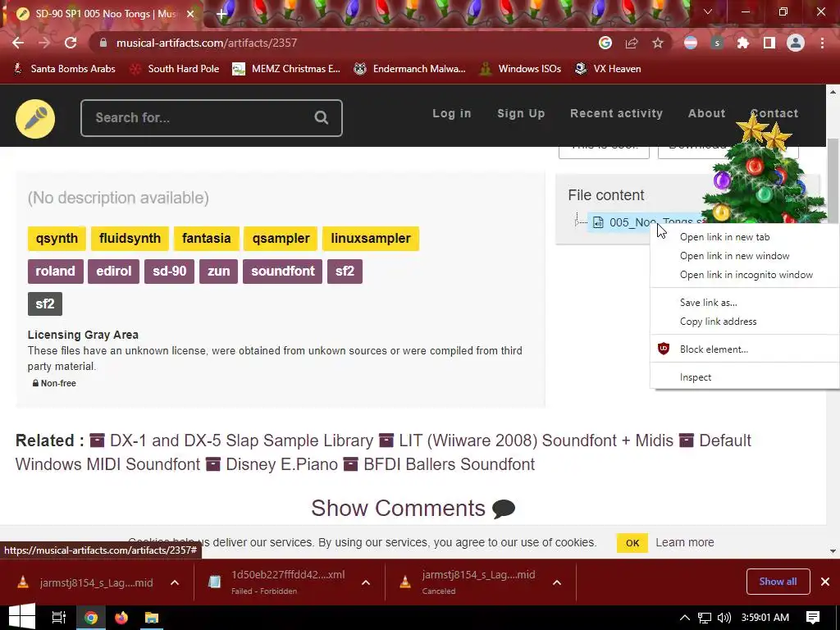This screenshot has width=840, height=630.
Task: Click the browser back arrow
Action: point(18,43)
